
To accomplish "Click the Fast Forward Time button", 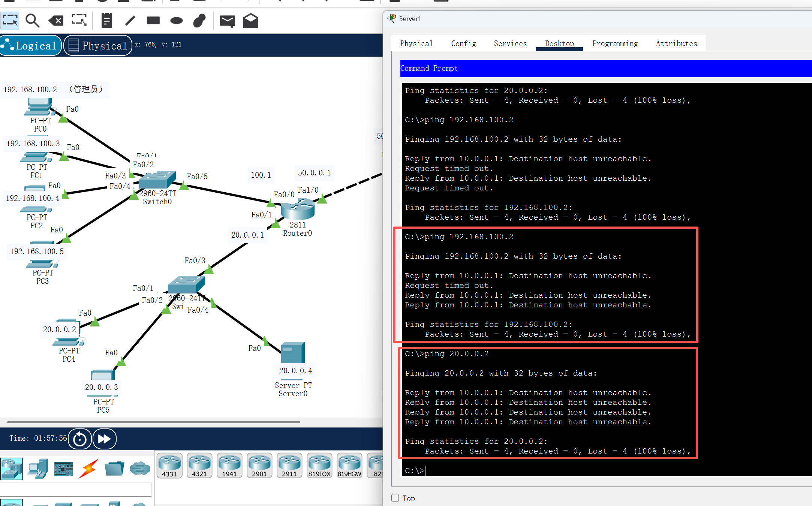I will coord(104,439).
